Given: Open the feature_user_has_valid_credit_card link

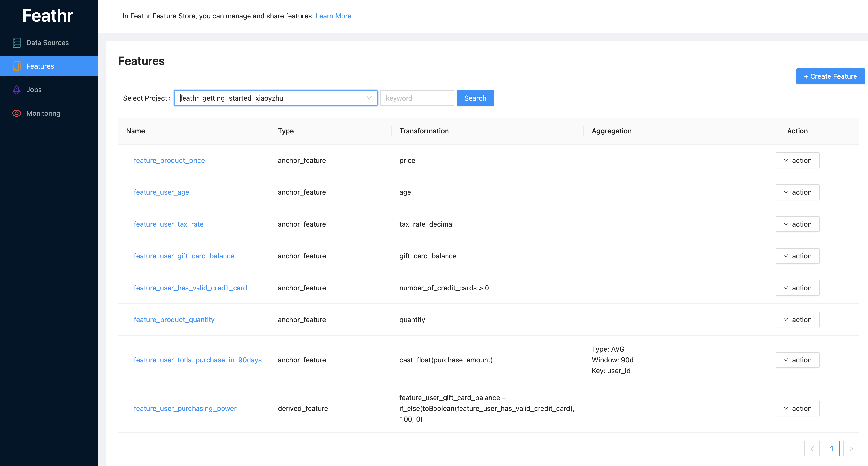Looking at the screenshot, I should (190, 288).
